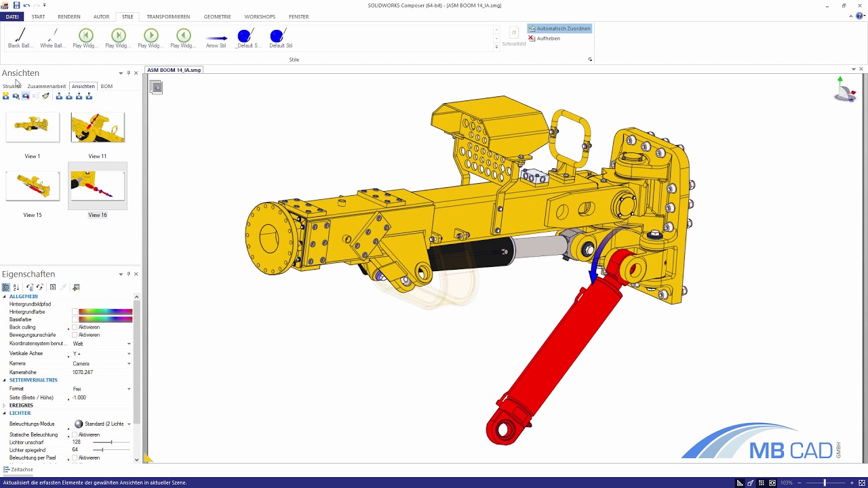Click the grey square icon at viewport top-left
Image resolution: width=868 pixels, height=488 pixels.
[156, 87]
